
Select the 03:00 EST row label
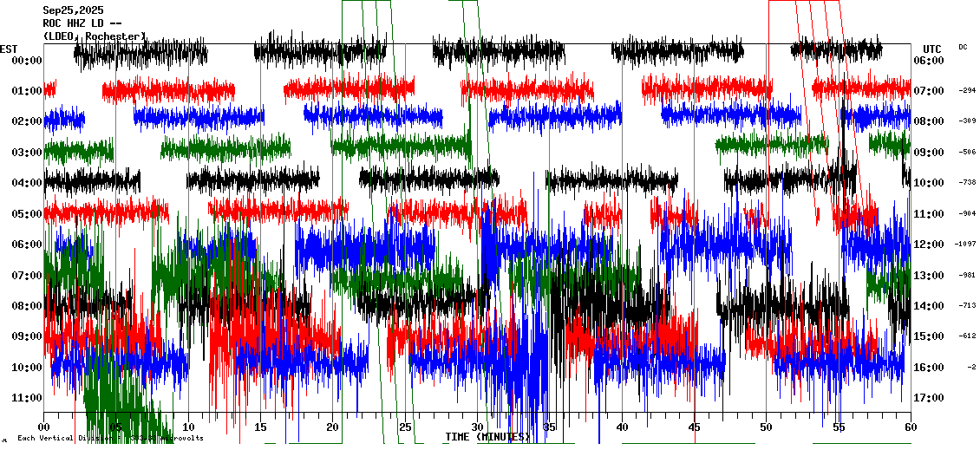tap(28, 153)
